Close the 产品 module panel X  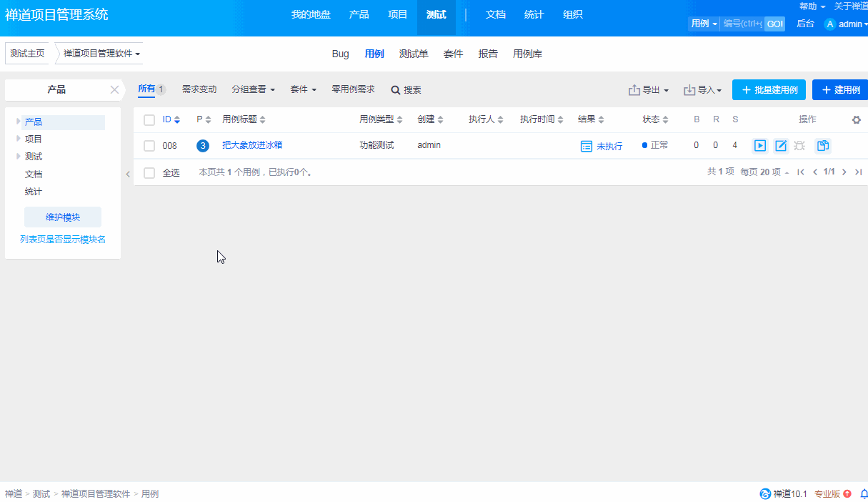pos(114,89)
